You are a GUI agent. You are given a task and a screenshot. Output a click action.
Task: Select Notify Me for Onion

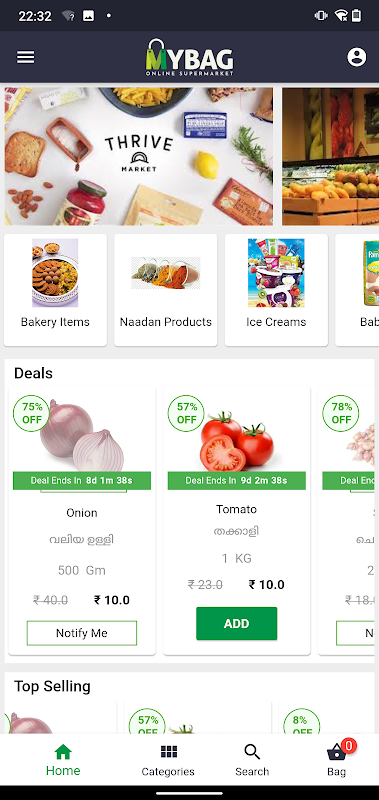82,633
